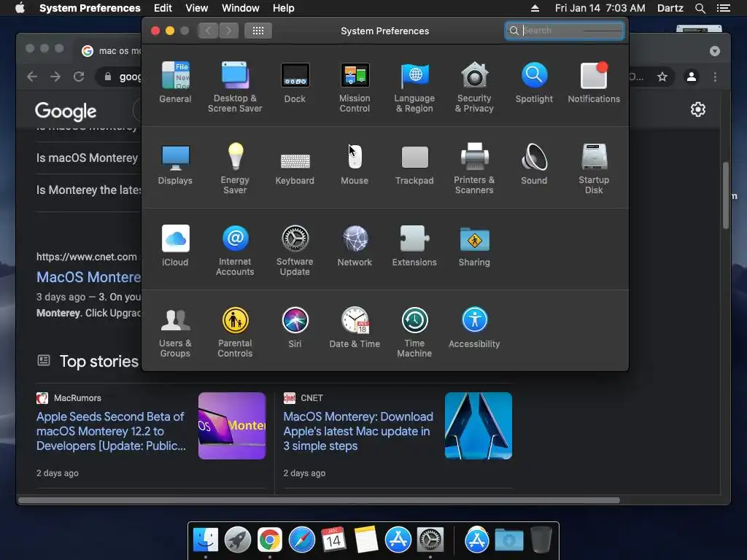This screenshot has height=560, width=747.
Task: Open Sound preferences
Action: [x=534, y=164]
